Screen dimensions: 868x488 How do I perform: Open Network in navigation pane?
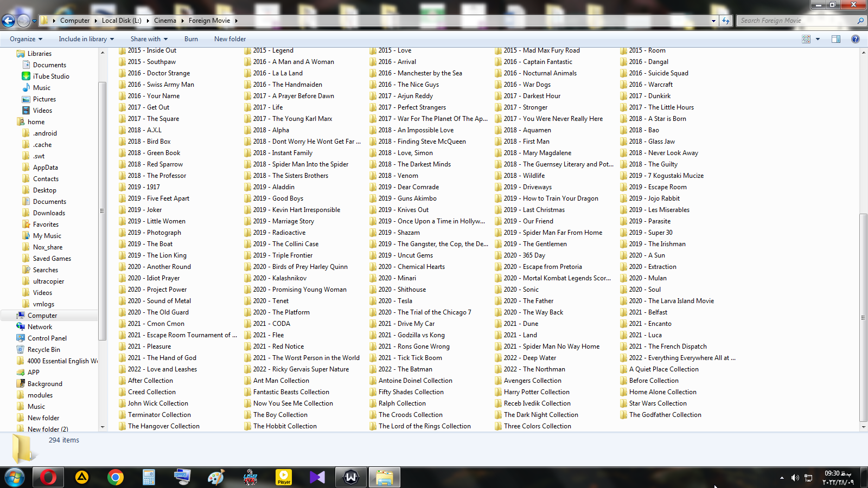40,327
